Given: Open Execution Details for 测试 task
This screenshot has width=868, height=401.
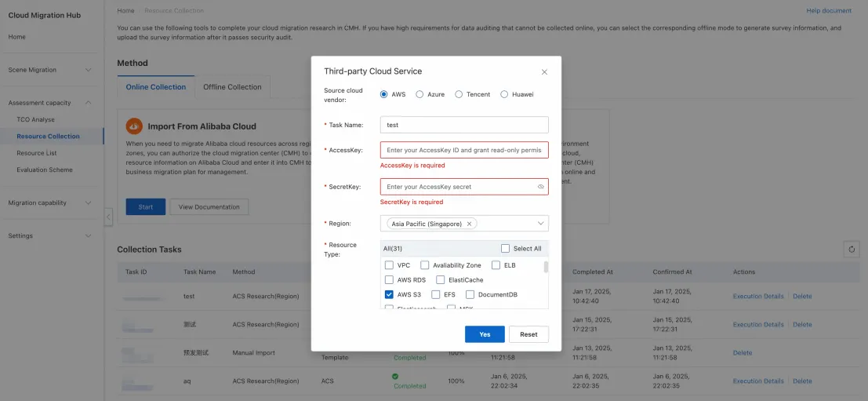Looking at the screenshot, I should coord(758,325).
